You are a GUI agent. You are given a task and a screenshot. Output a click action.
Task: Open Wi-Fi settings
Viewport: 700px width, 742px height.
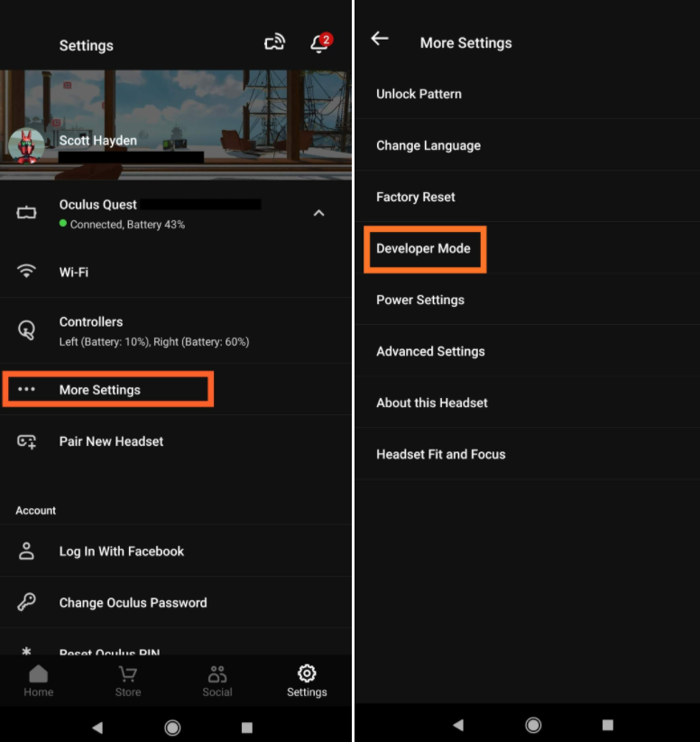pyautogui.click(x=74, y=272)
